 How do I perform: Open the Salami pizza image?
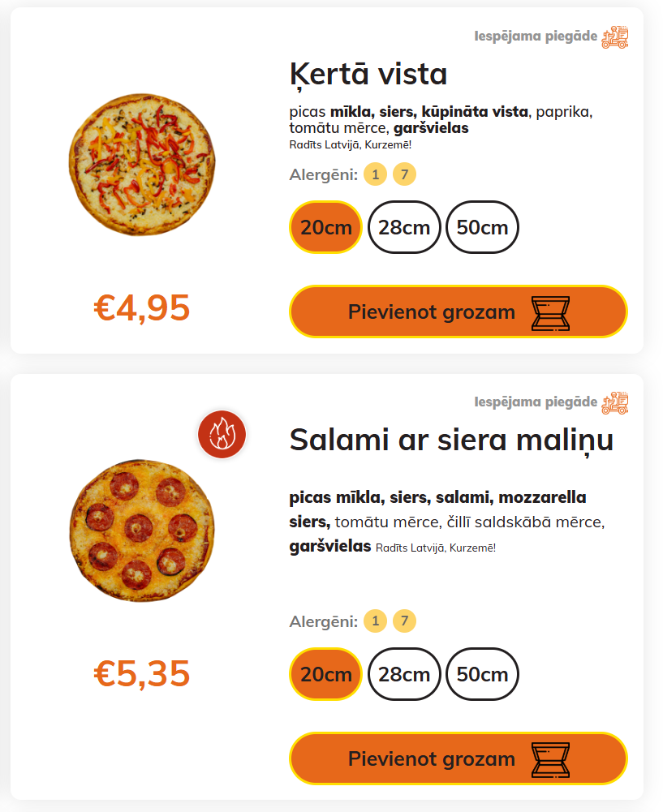pos(142,531)
